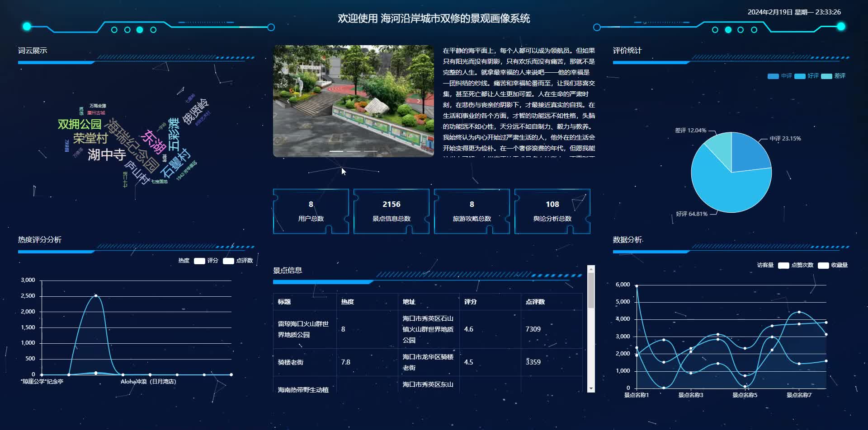868x430 pixels.
Task: Toggle 热度 series legend in 热度评分分析 chart
Action: (x=184, y=261)
